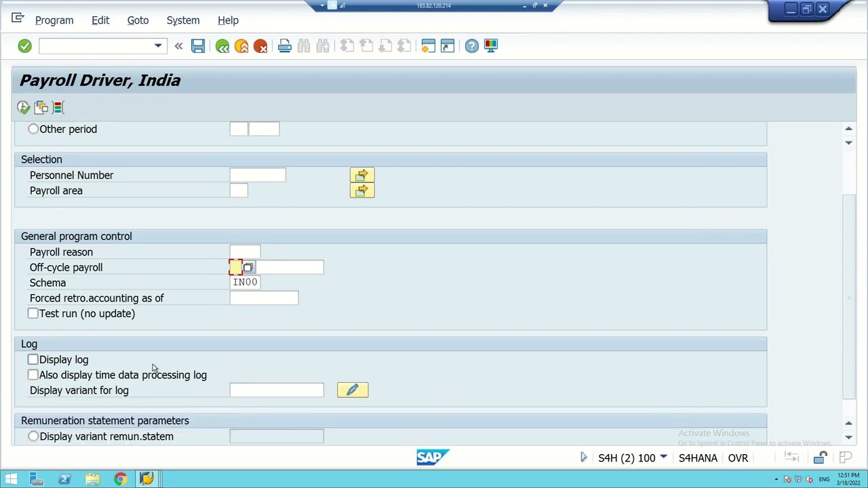This screenshot has height=488, width=868.
Task: Save using the floppy disk icon
Action: coord(198,45)
